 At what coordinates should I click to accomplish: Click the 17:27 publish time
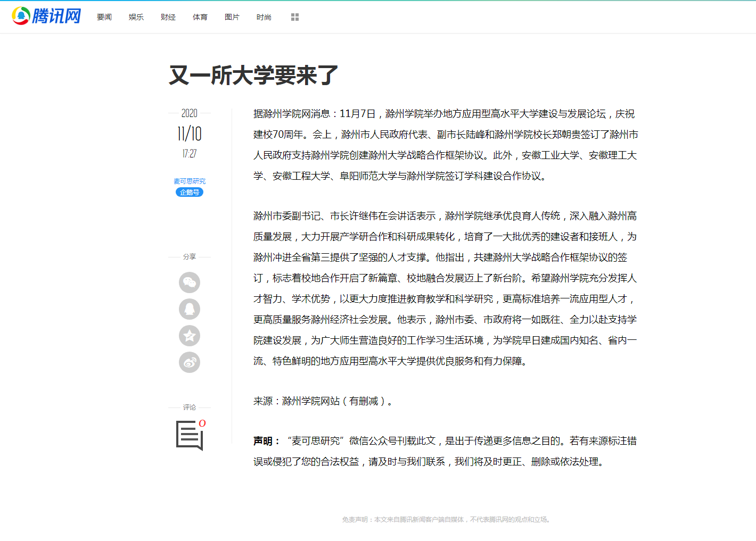click(x=190, y=154)
